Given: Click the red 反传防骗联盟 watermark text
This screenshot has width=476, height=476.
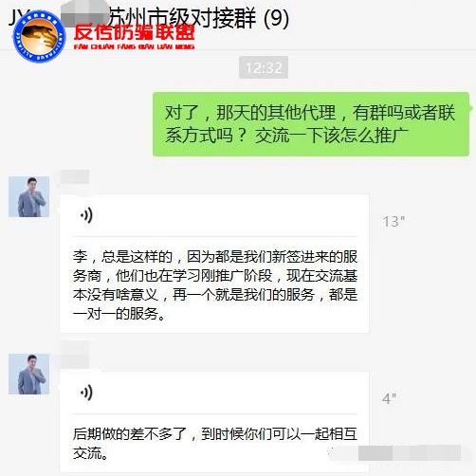Looking at the screenshot, I should (x=135, y=32).
